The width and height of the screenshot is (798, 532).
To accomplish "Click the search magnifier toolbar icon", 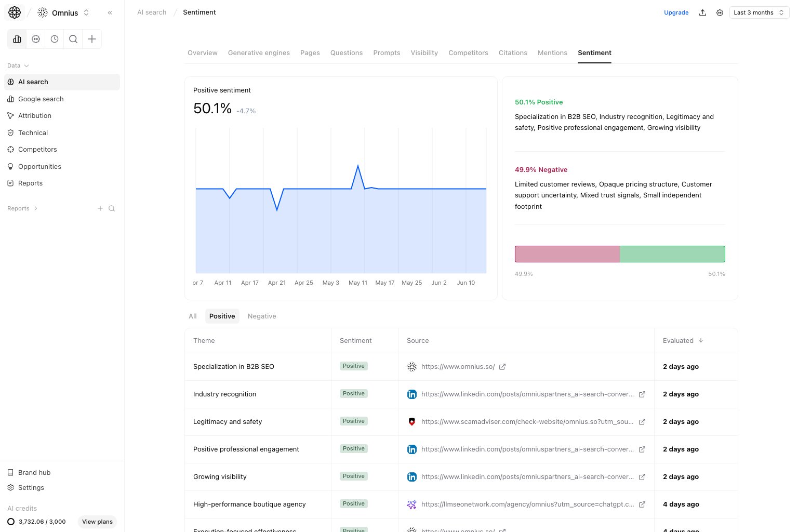I will tap(73, 39).
